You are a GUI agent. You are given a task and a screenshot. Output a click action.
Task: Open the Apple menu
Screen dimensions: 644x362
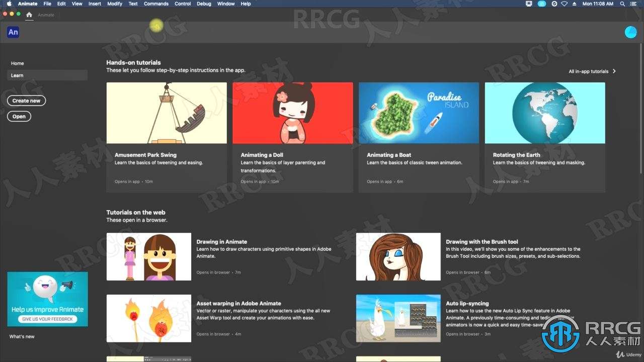click(x=9, y=4)
